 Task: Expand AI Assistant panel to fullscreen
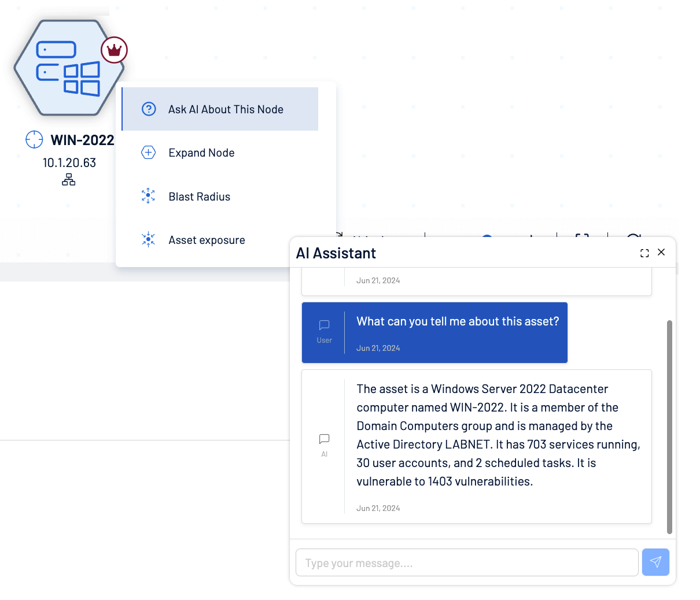644,253
